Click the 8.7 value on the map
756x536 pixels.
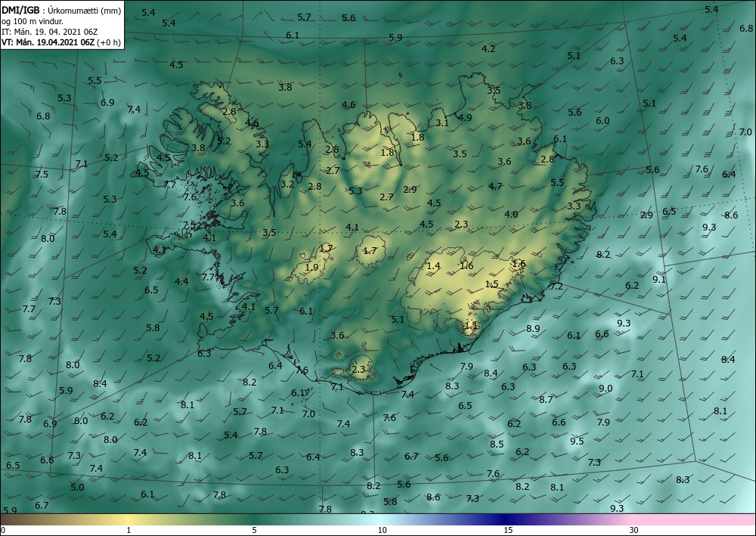(x=546, y=400)
